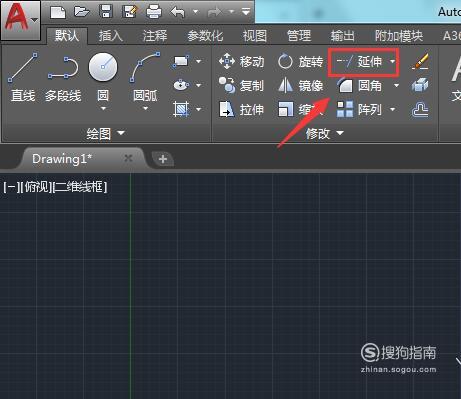Click the 缩放 scale tool icon
The image size is (461, 399).
coord(286,109)
